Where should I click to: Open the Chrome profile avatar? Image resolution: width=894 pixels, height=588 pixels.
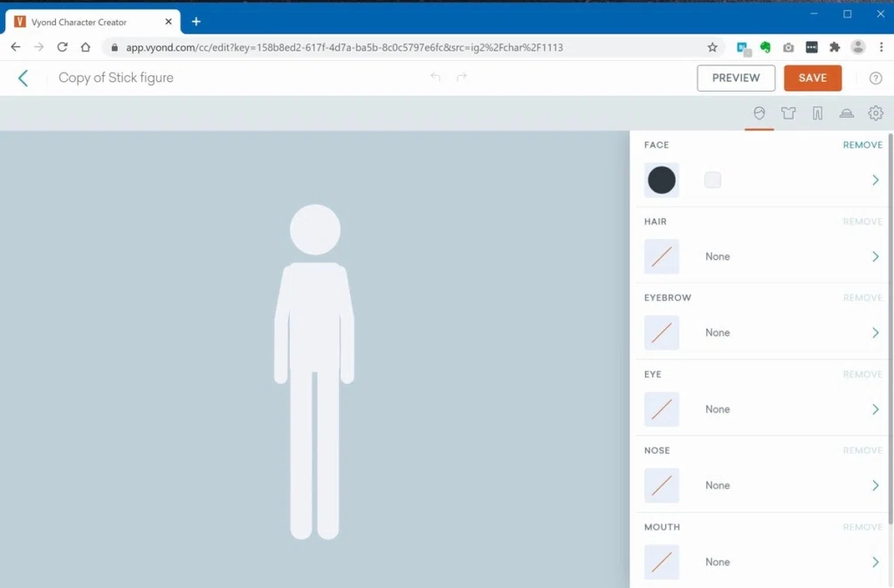(x=857, y=47)
